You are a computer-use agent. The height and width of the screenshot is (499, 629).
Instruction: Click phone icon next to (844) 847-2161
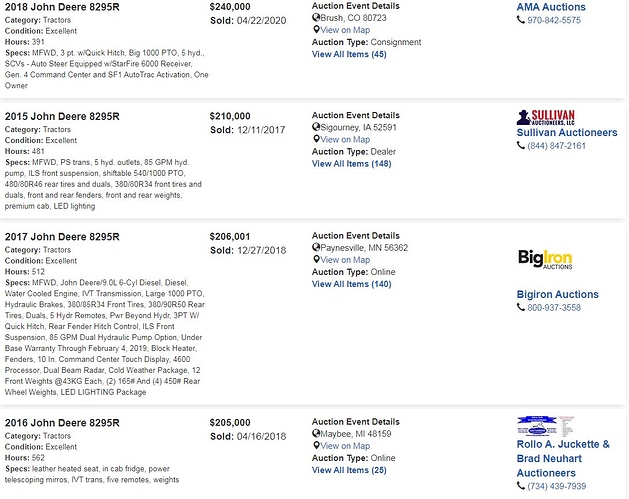[521, 146]
